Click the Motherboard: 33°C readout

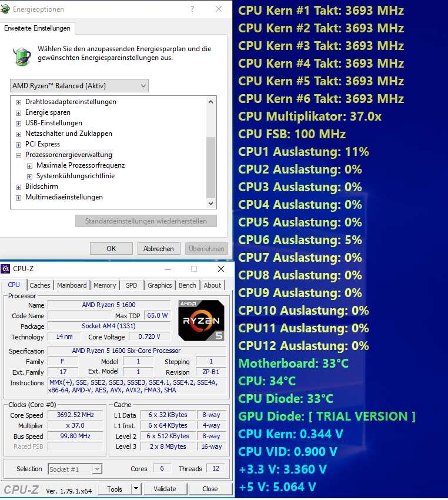pyautogui.click(x=293, y=364)
